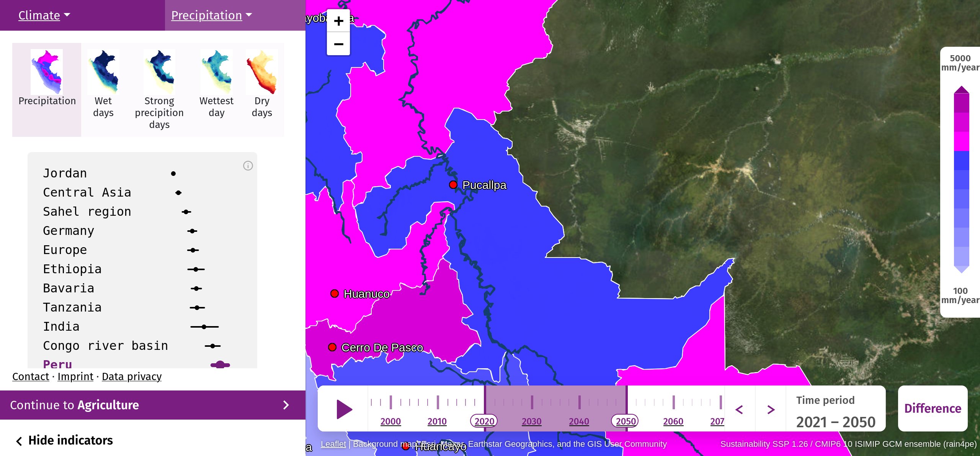Go to previous time period arrow
Screen dimensions: 980x456
(740, 409)
